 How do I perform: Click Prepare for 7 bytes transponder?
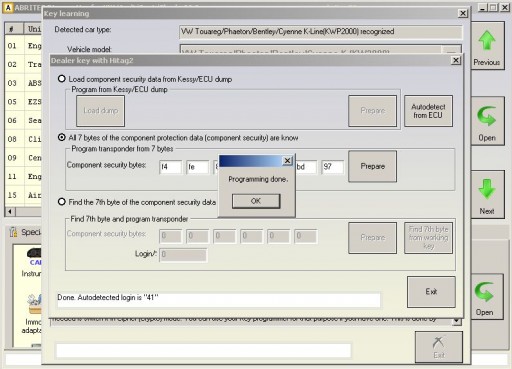coord(373,166)
